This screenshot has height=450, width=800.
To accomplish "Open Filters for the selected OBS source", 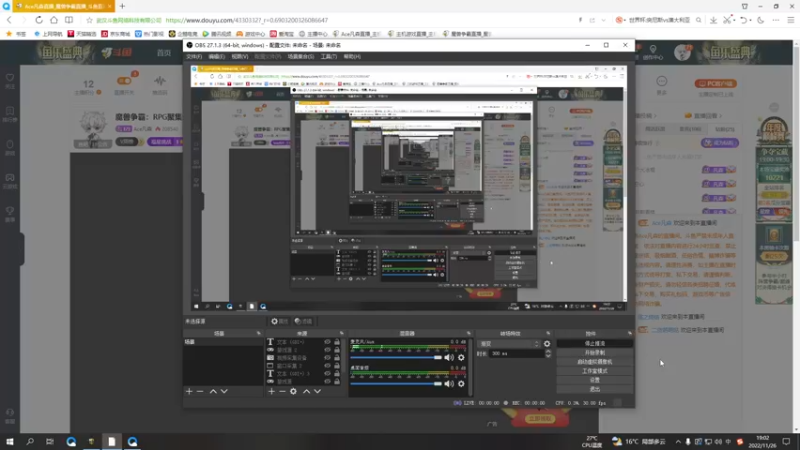I will click(304, 321).
